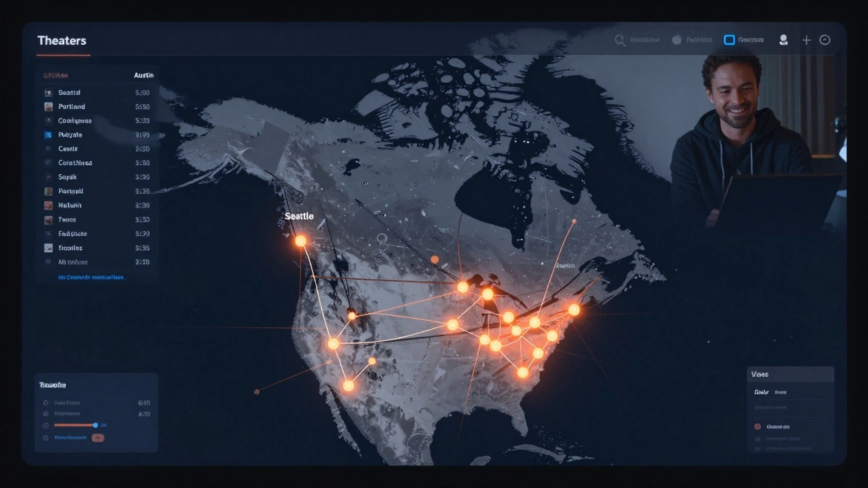Switch to the Theaters tab
Viewport: 868px width, 488px height.
click(62, 41)
